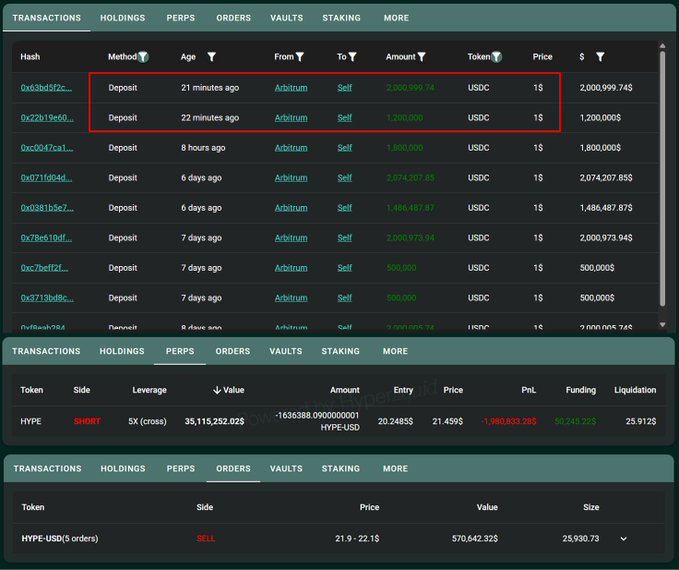Filter by dollar value column
This screenshot has height=570, width=679.
coord(600,57)
